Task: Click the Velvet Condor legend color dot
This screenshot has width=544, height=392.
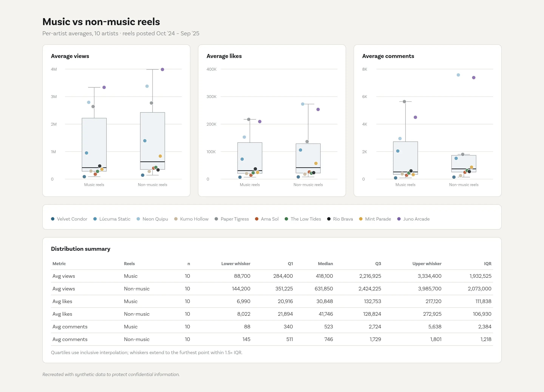Action: click(53, 219)
